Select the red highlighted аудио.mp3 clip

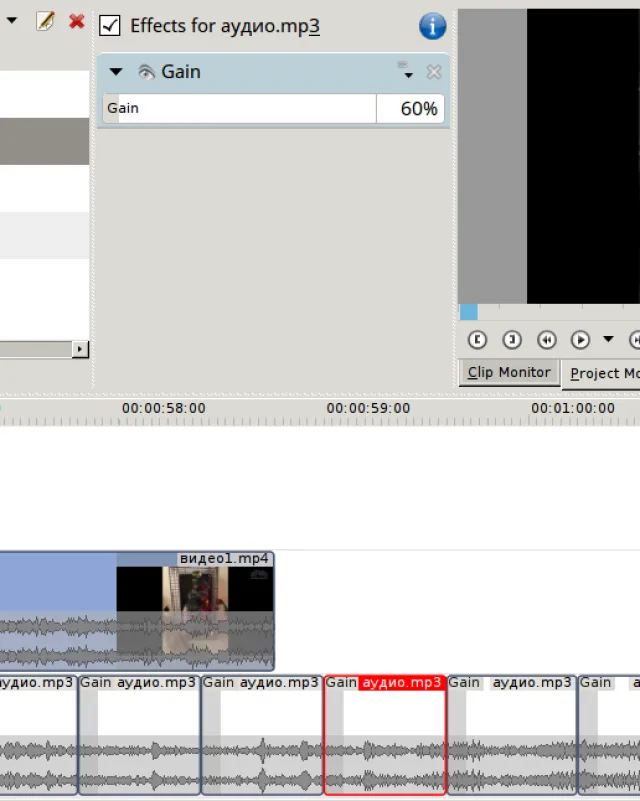[385, 735]
